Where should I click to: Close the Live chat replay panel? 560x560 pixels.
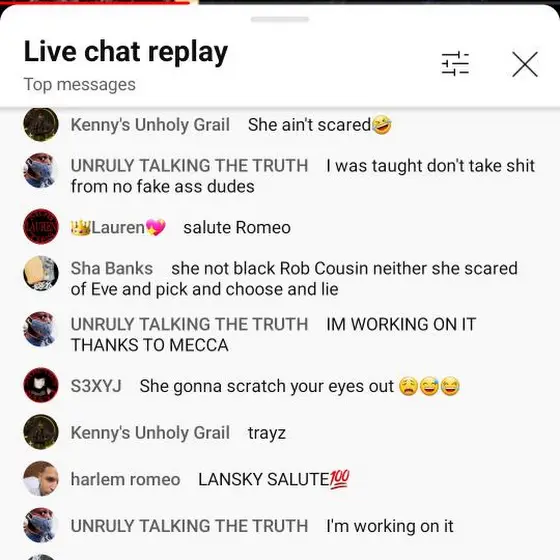[x=525, y=64]
